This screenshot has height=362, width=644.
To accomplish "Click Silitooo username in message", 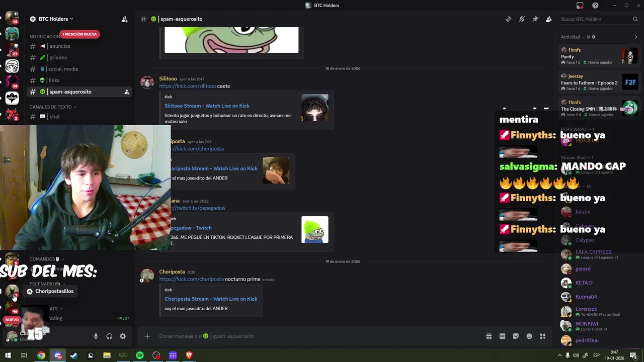I will (x=168, y=79).
